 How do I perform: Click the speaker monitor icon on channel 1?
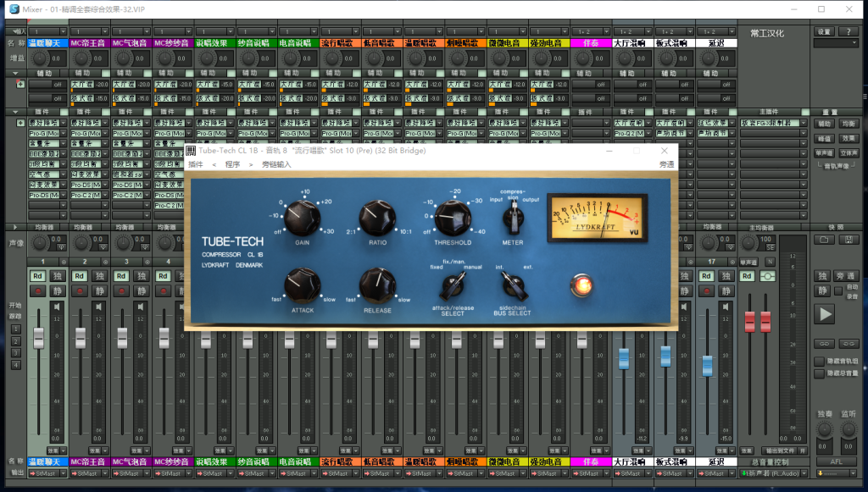[57, 307]
